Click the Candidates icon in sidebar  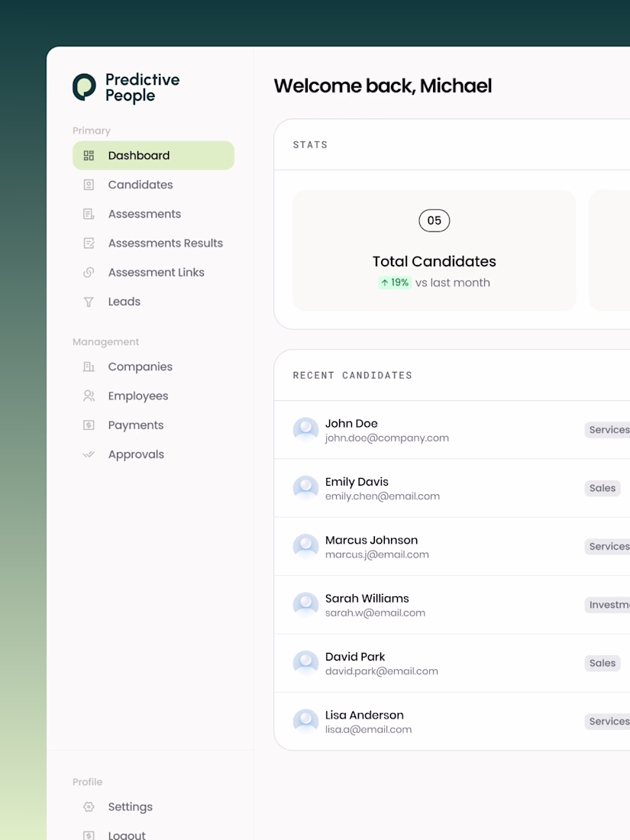pos(89,185)
